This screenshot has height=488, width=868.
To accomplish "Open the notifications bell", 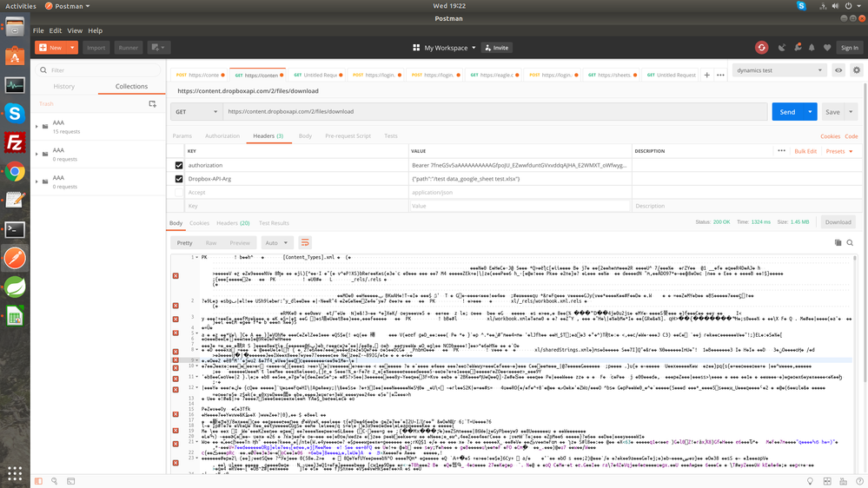I will pyautogui.click(x=812, y=48).
